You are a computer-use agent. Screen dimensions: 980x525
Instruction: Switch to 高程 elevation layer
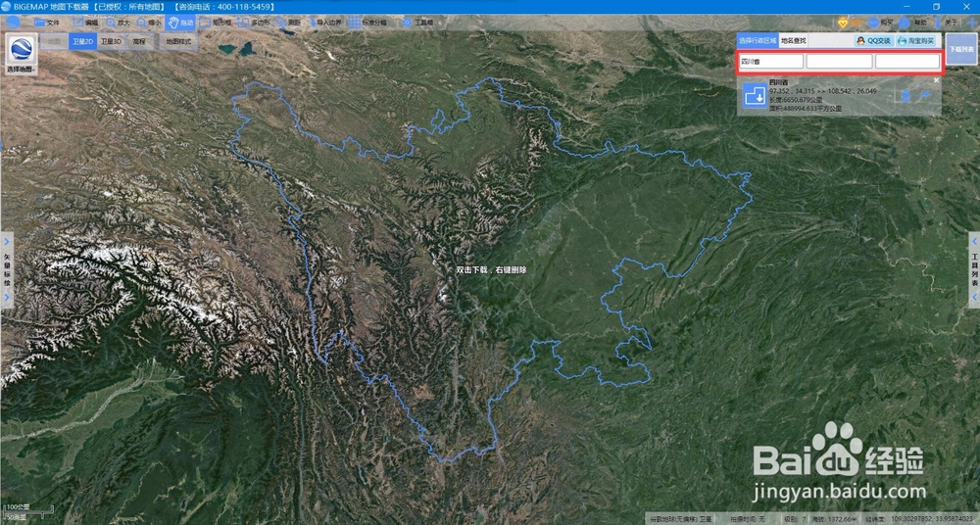139,42
